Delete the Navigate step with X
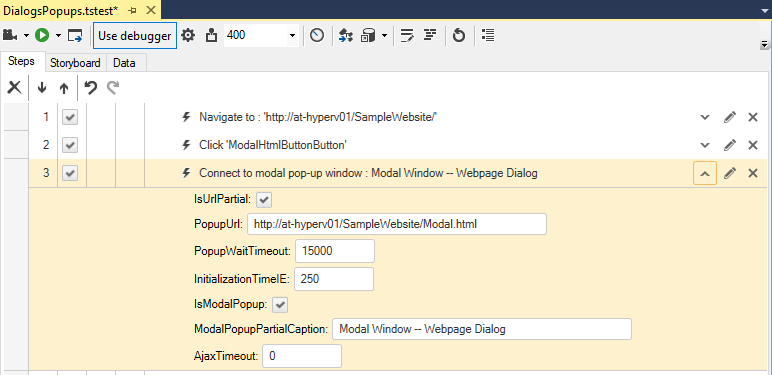Image resolution: width=772 pixels, height=375 pixels. pyautogui.click(x=753, y=117)
